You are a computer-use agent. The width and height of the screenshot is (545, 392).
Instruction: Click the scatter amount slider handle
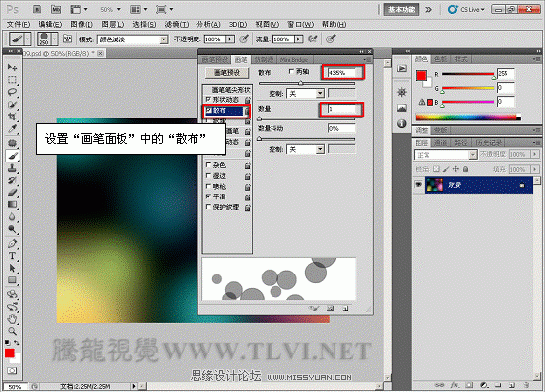click(x=301, y=83)
